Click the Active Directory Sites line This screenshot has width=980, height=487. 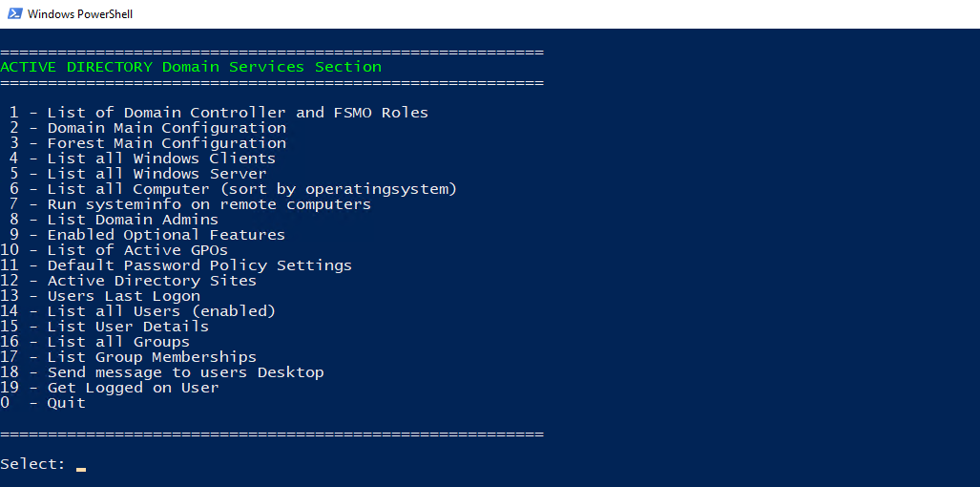click(152, 281)
